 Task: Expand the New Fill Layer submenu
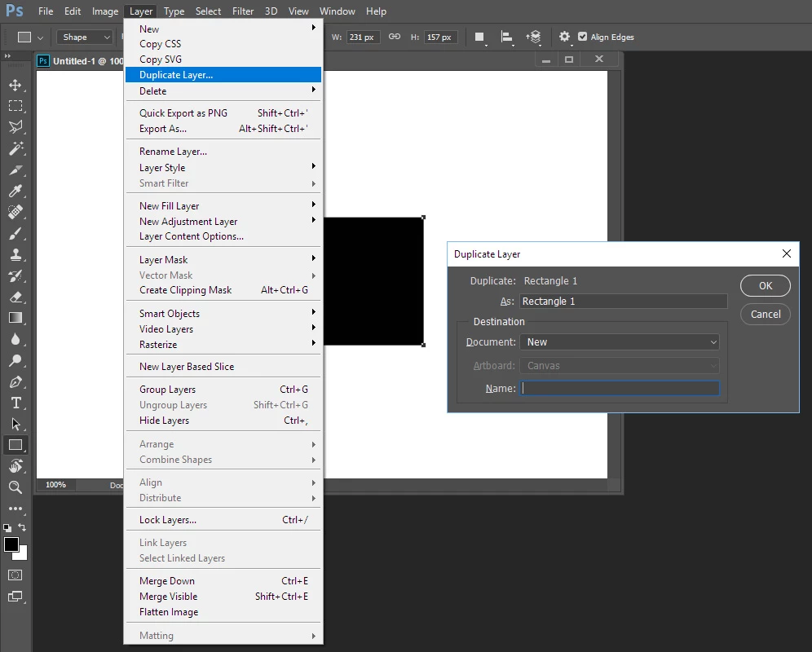pyautogui.click(x=223, y=205)
